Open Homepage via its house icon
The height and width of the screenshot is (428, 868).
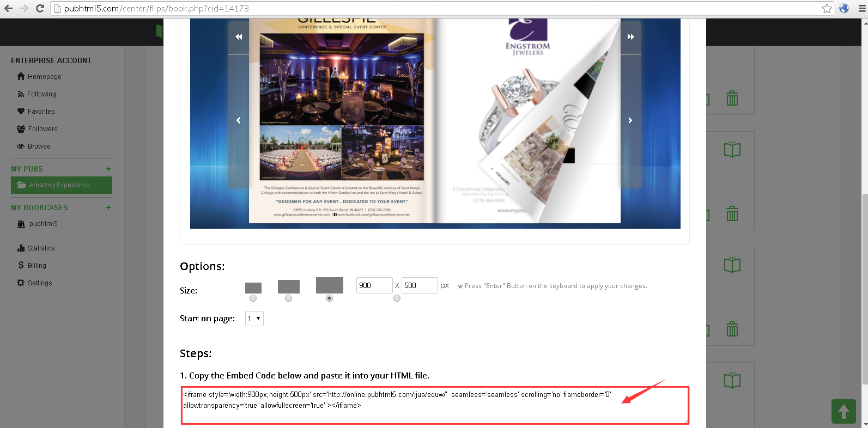(21, 76)
